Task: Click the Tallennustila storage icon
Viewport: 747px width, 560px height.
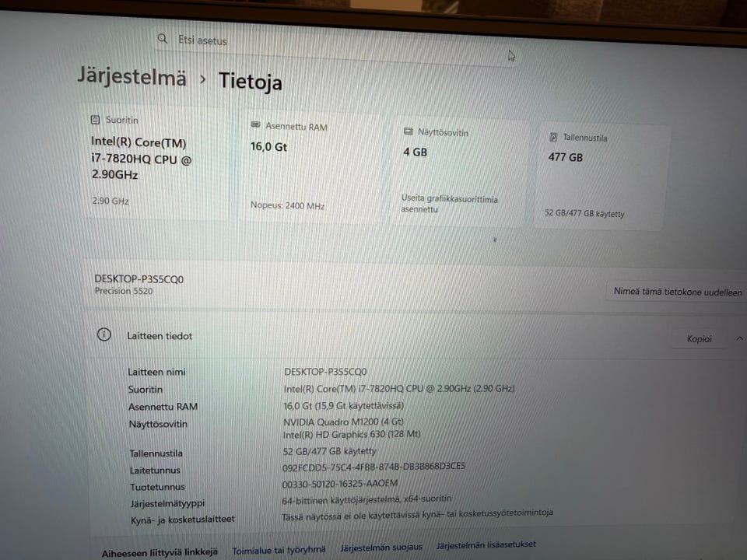Action: [x=553, y=137]
